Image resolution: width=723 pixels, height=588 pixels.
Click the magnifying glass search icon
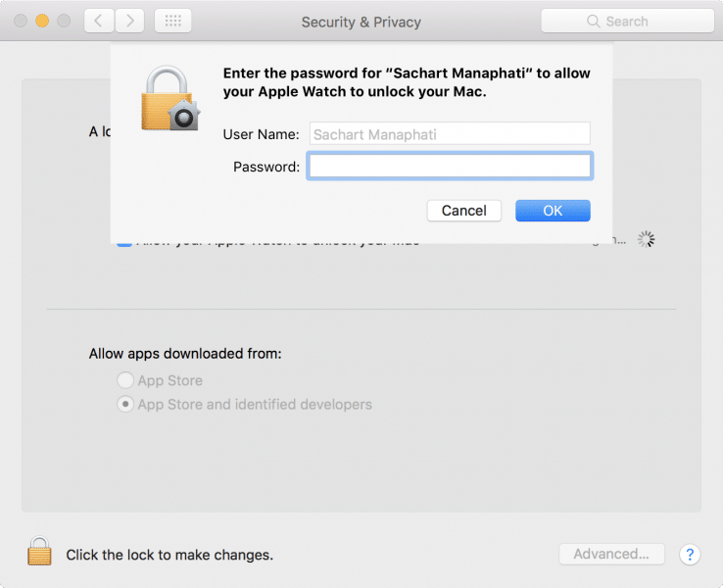click(x=593, y=22)
